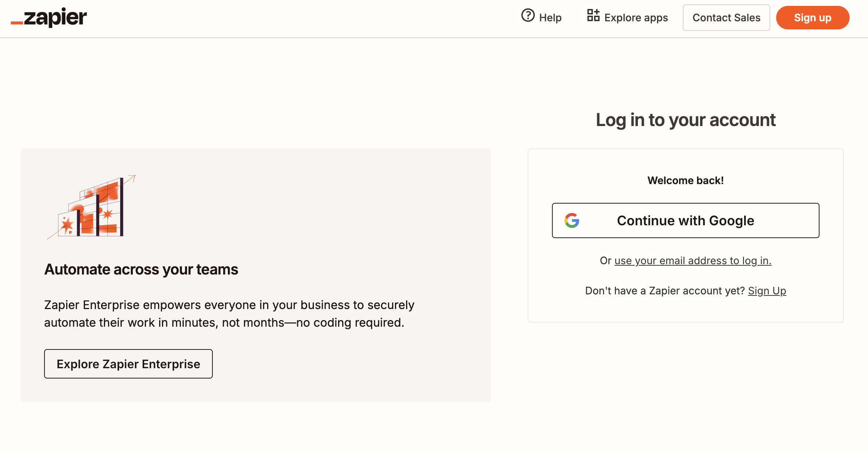Viewport: 868px width, 452px height.
Task: Click the Contact Sales button
Action: click(x=726, y=18)
